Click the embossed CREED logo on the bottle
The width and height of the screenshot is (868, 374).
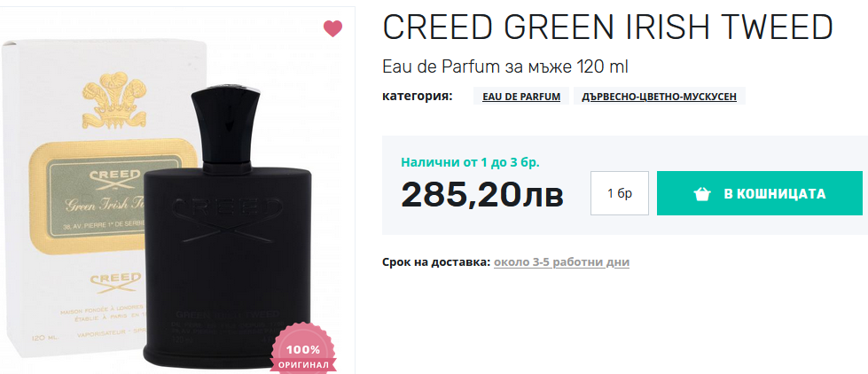click(x=226, y=219)
